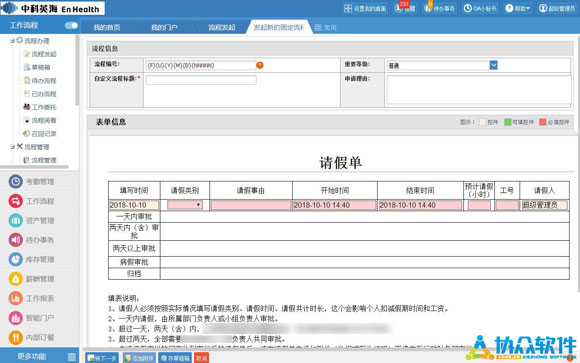Open 待办事务 in top header bar

point(440,8)
